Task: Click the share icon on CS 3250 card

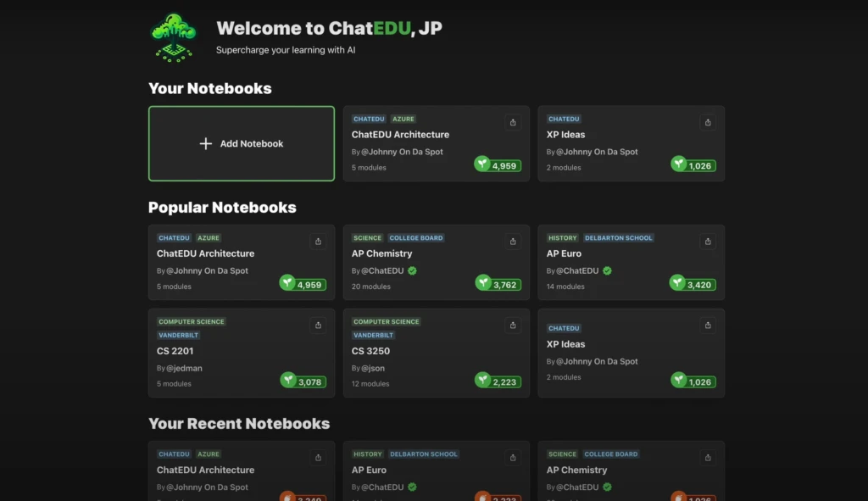Action: point(513,325)
